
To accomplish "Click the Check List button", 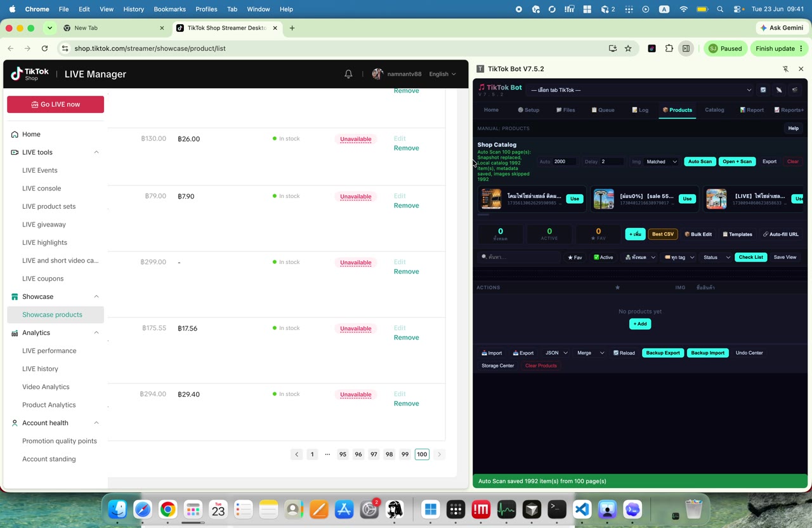I will (750, 257).
